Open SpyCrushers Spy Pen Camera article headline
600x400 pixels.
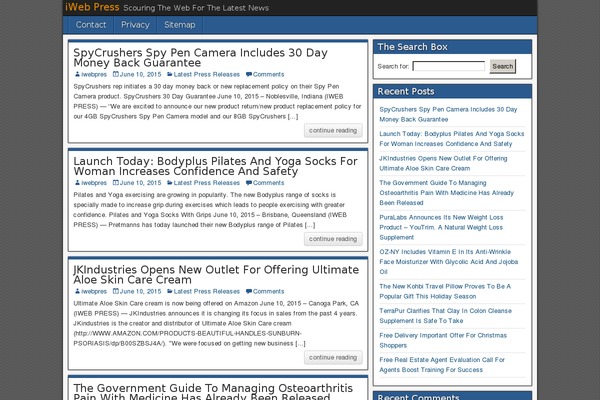(x=200, y=57)
